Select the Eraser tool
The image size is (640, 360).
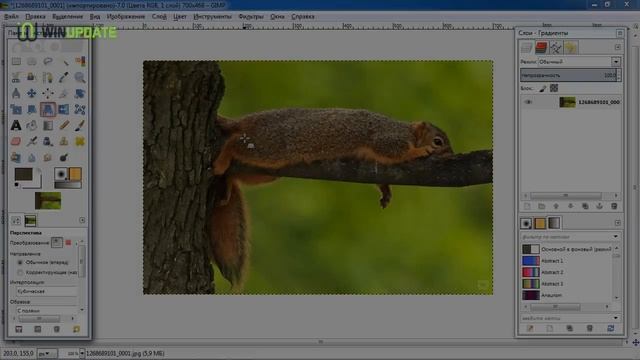click(x=16, y=141)
